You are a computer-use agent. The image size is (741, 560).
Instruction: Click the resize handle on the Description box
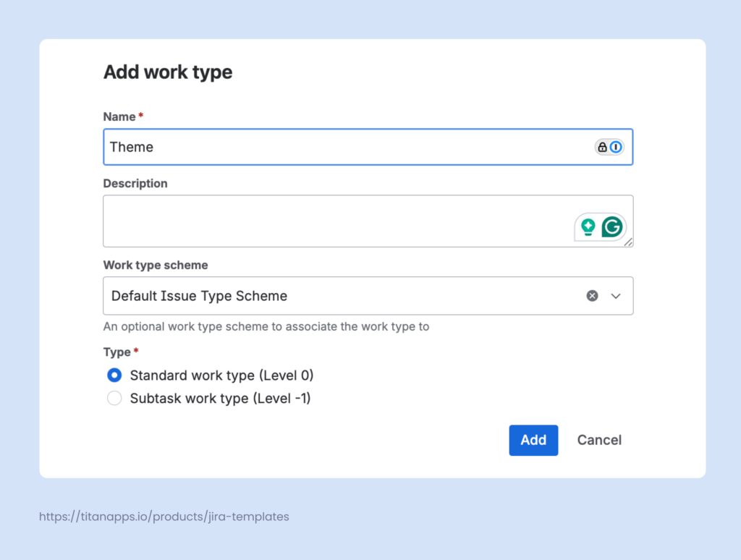(x=628, y=242)
